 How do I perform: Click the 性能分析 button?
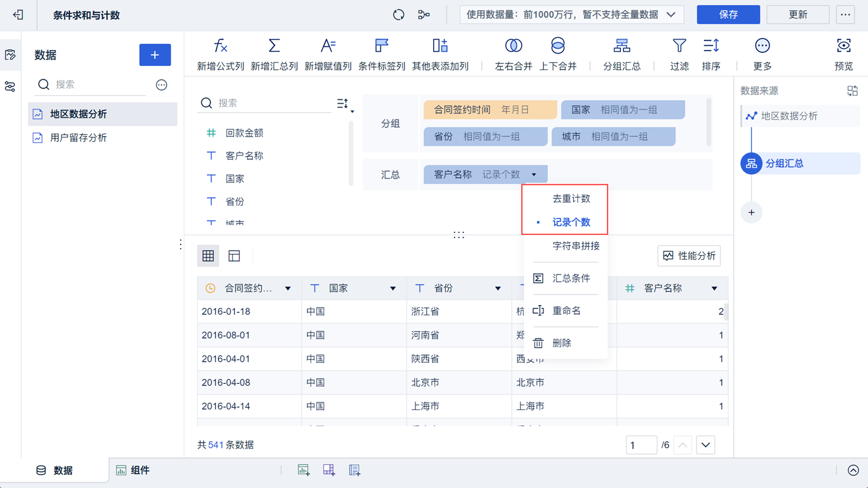[x=689, y=256]
